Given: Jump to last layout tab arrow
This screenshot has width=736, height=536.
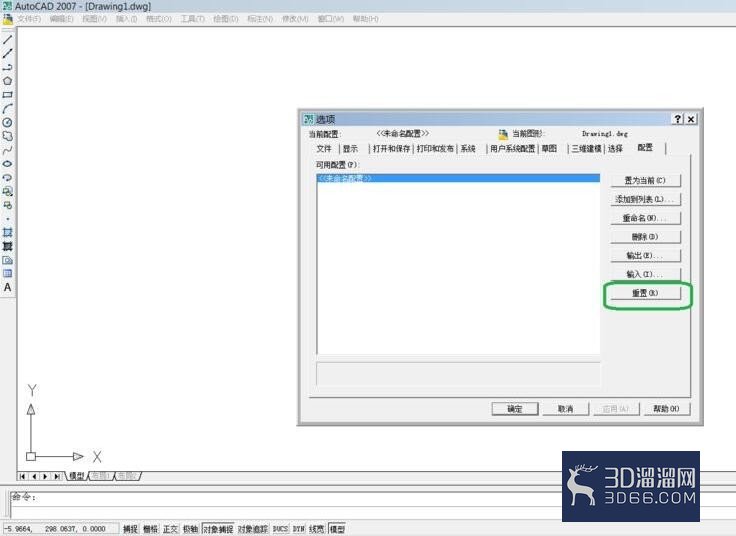Looking at the screenshot, I should [x=57, y=476].
